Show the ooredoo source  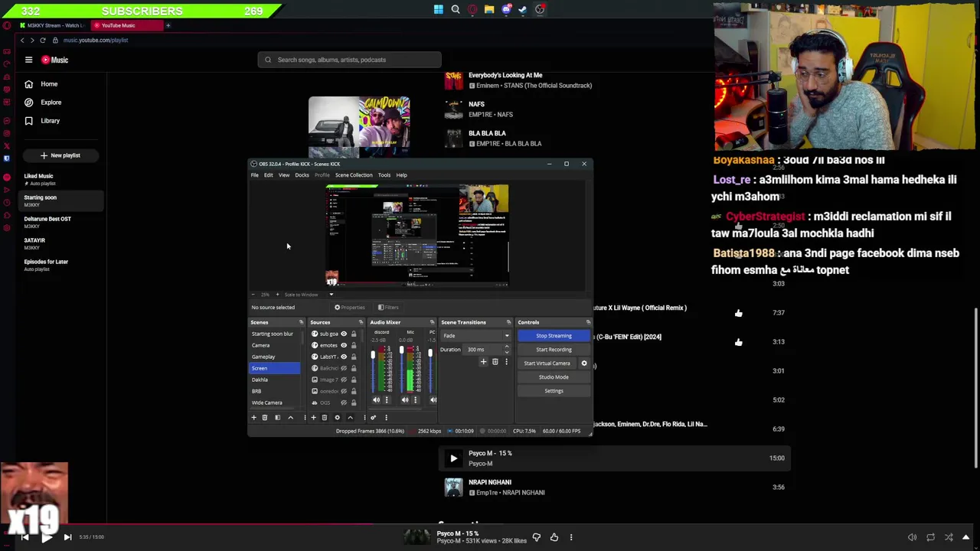(x=343, y=391)
